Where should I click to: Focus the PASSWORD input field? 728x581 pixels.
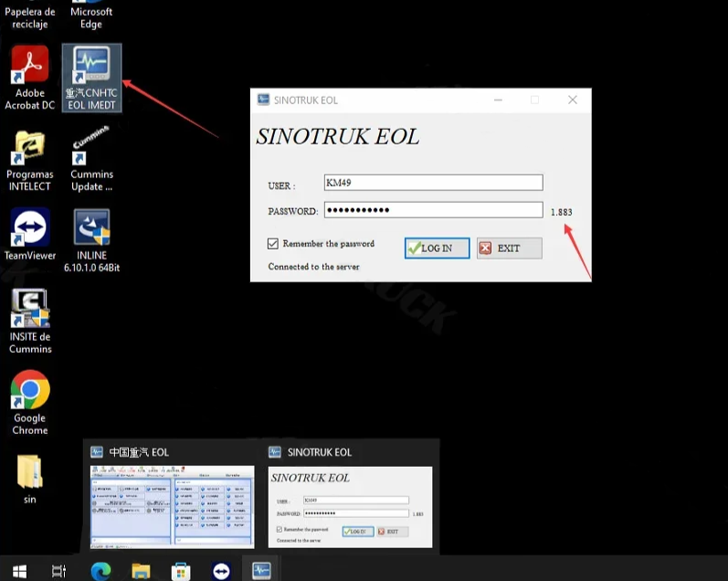point(433,210)
